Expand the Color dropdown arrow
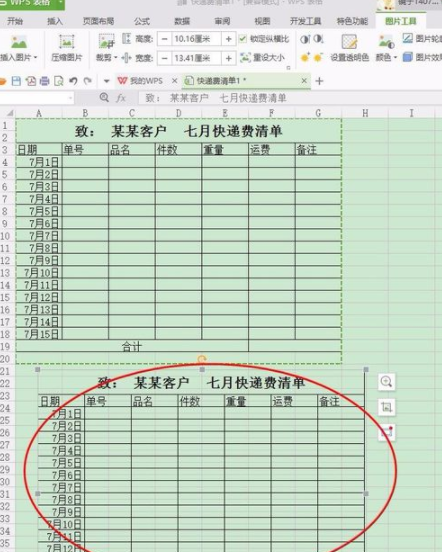442x552 pixels. [x=395, y=57]
